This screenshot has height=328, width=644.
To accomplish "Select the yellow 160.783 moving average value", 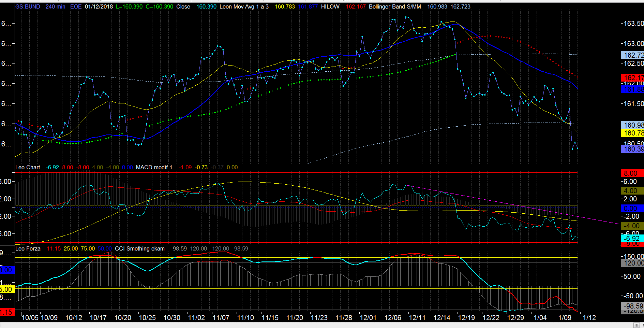I will [x=285, y=6].
